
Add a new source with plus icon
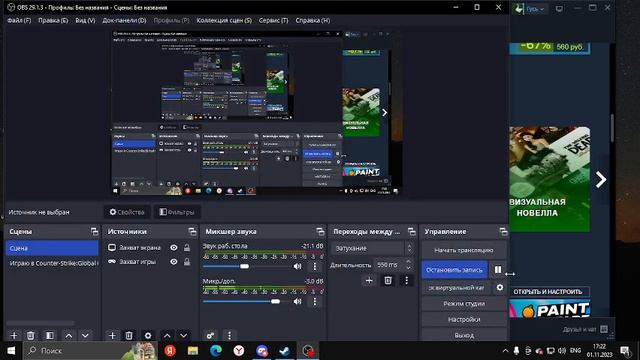coord(112,336)
